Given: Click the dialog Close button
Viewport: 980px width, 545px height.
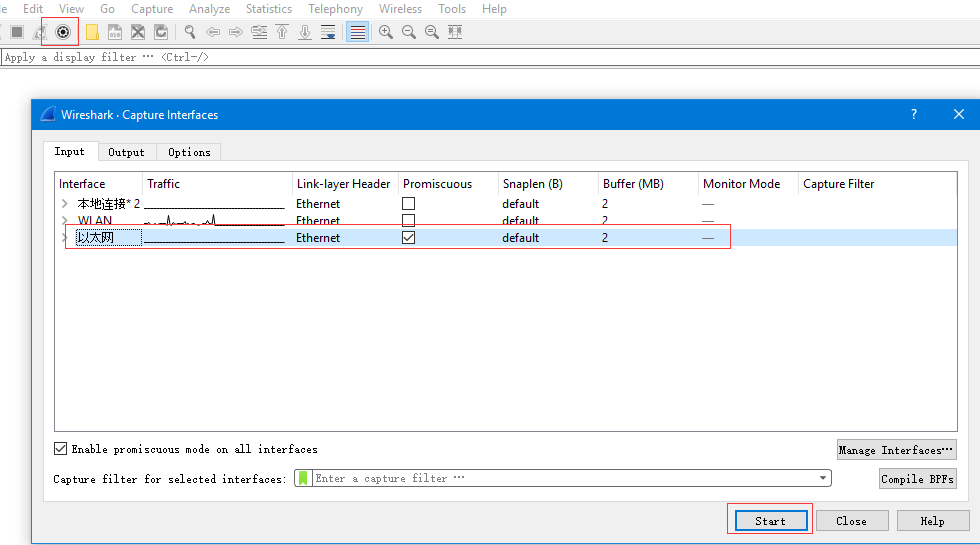Looking at the screenshot, I should [852, 521].
